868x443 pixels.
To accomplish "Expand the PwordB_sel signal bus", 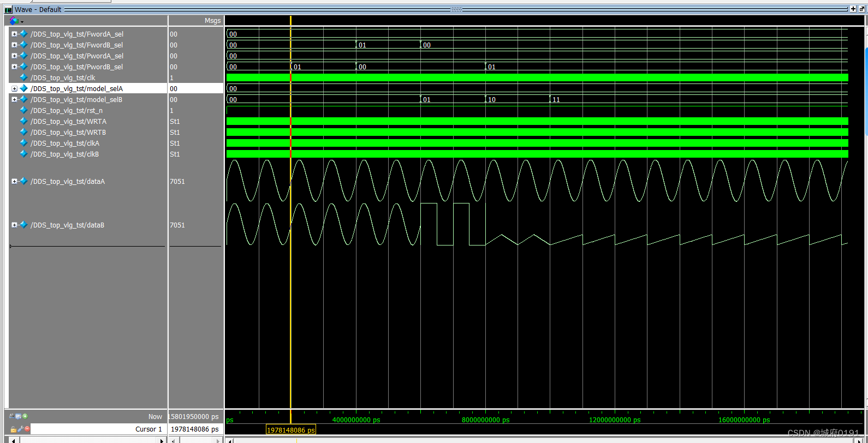I will click(x=14, y=67).
